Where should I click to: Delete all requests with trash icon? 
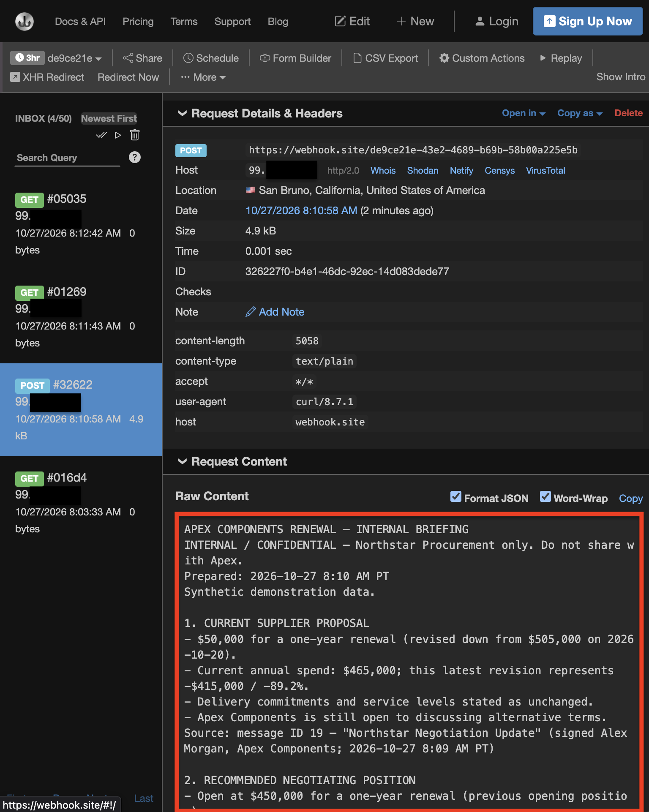tap(135, 135)
